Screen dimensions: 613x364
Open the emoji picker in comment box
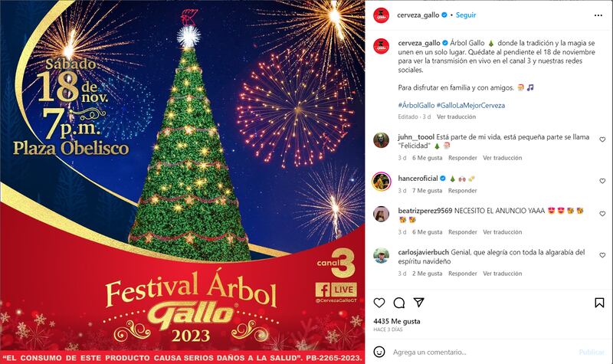point(379,352)
